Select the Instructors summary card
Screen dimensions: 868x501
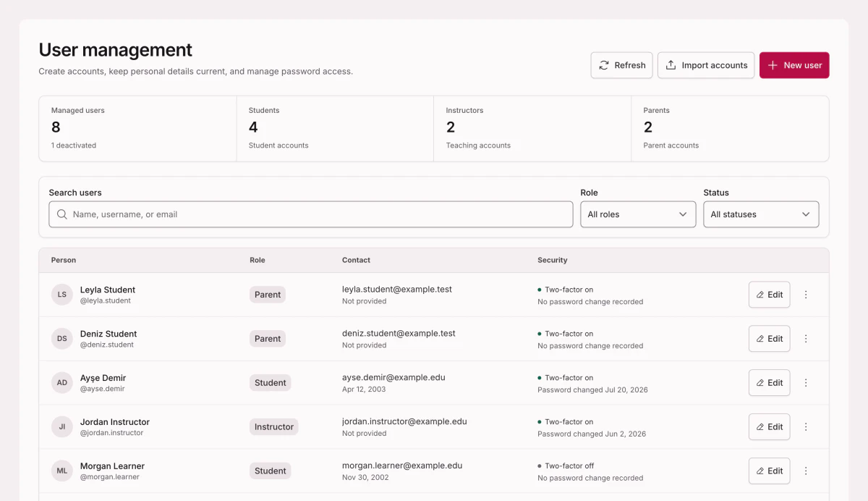[x=532, y=128]
